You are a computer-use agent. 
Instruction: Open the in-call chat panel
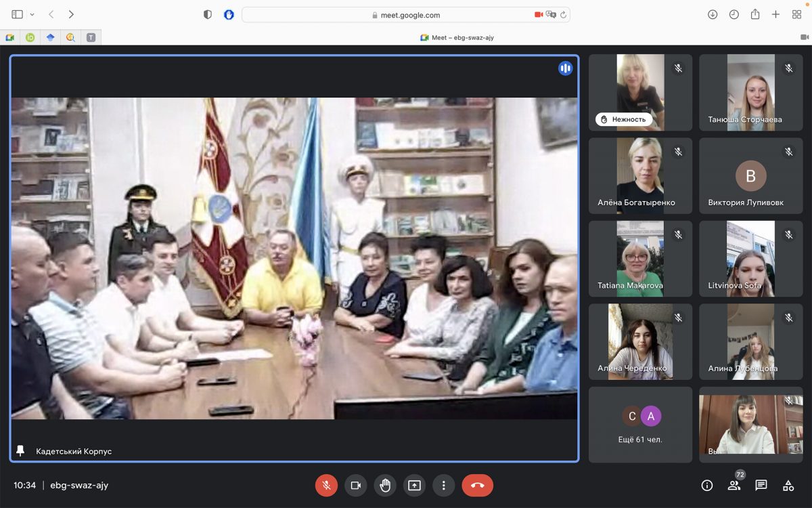761,485
